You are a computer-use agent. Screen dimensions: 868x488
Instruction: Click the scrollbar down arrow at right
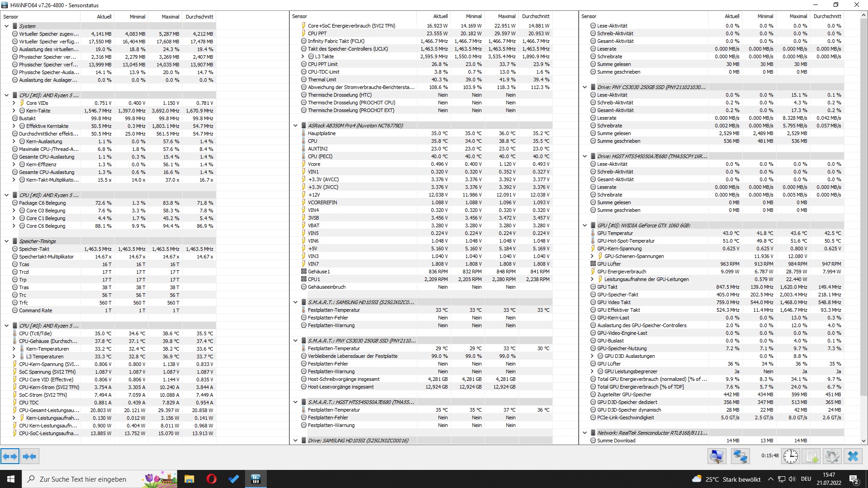coord(863,441)
